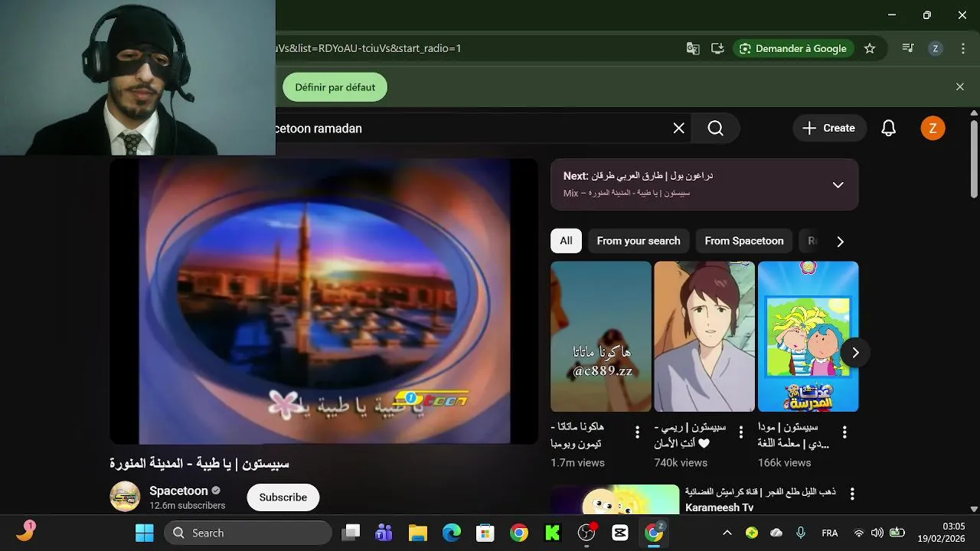The image size is (980, 551).
Task: Open Task View on the taskbar
Action: coord(351,533)
